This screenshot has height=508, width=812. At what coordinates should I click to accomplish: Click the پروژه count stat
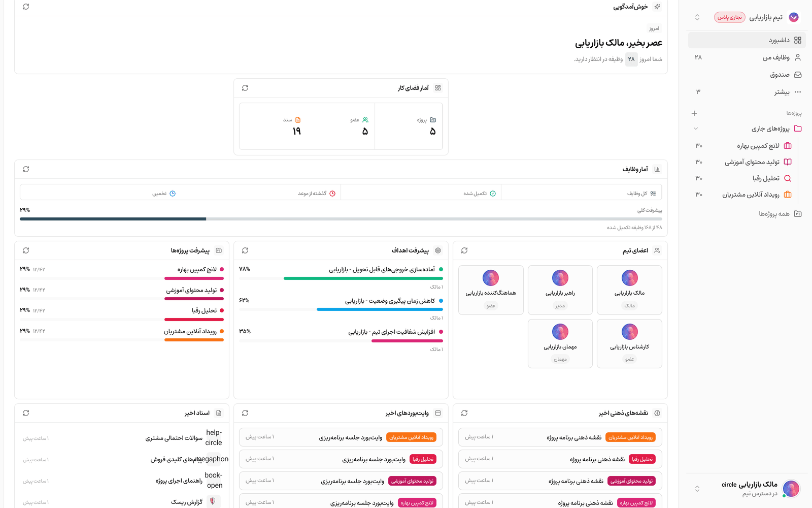pyautogui.click(x=409, y=126)
